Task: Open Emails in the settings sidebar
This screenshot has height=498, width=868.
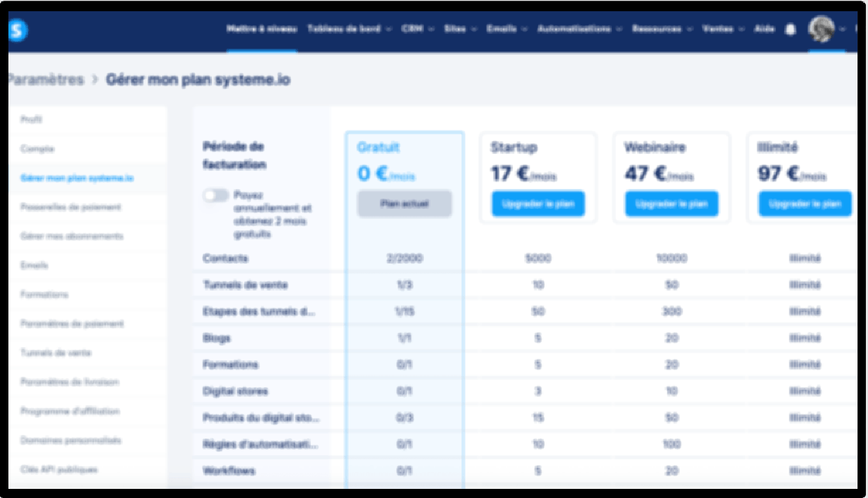Action: pos(34,266)
